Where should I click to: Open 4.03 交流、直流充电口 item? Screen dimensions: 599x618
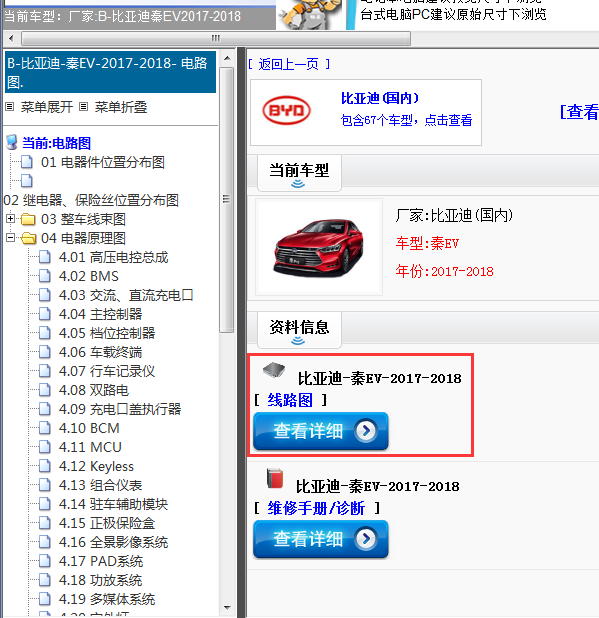(x=126, y=295)
